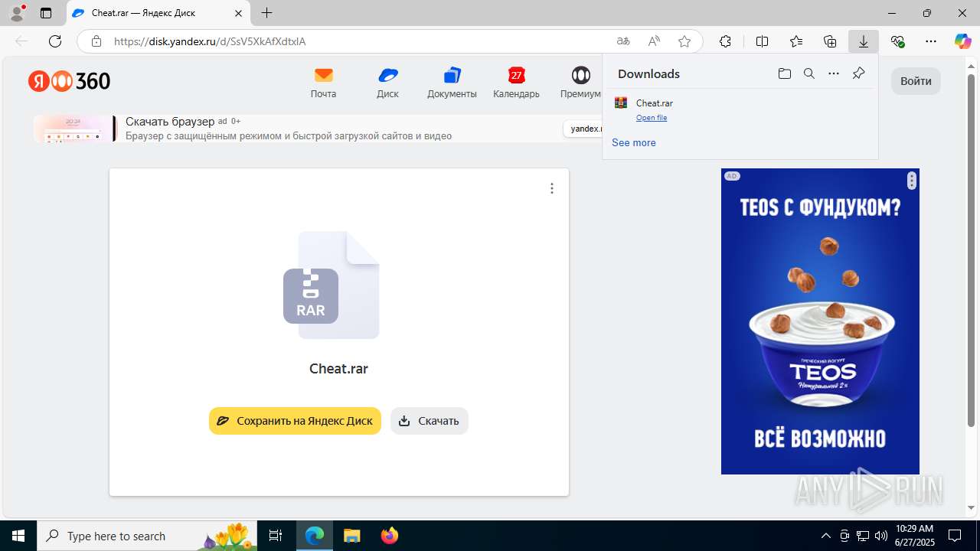
Task: Select the Cheat.rar — Яндекс Диск tab
Action: (x=158, y=13)
